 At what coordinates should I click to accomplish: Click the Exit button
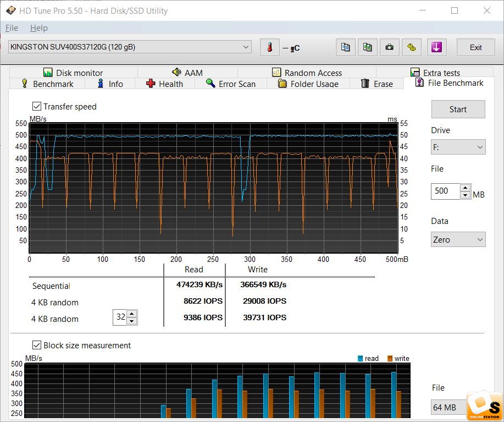[x=476, y=47]
